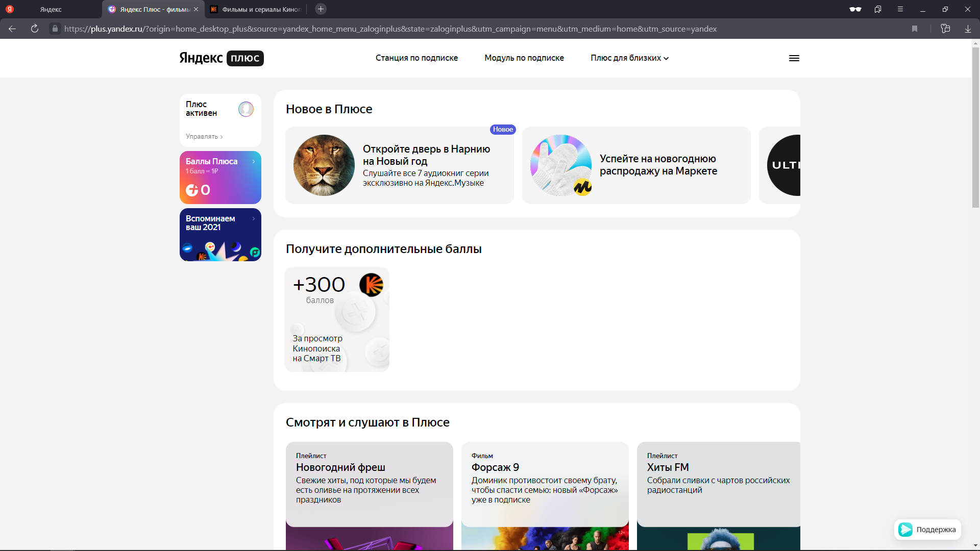Open new tab with plus button
Screen dimensions: 980x551
321,9
